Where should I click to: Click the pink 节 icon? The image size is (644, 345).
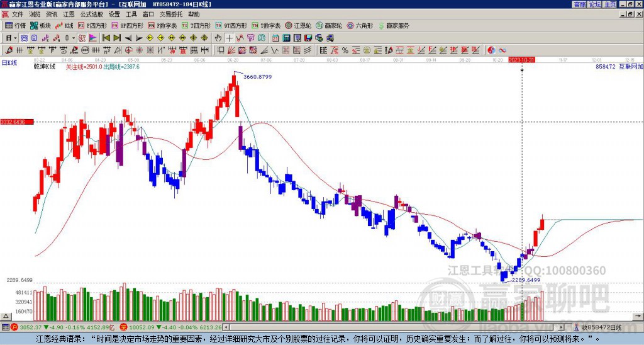(250, 38)
